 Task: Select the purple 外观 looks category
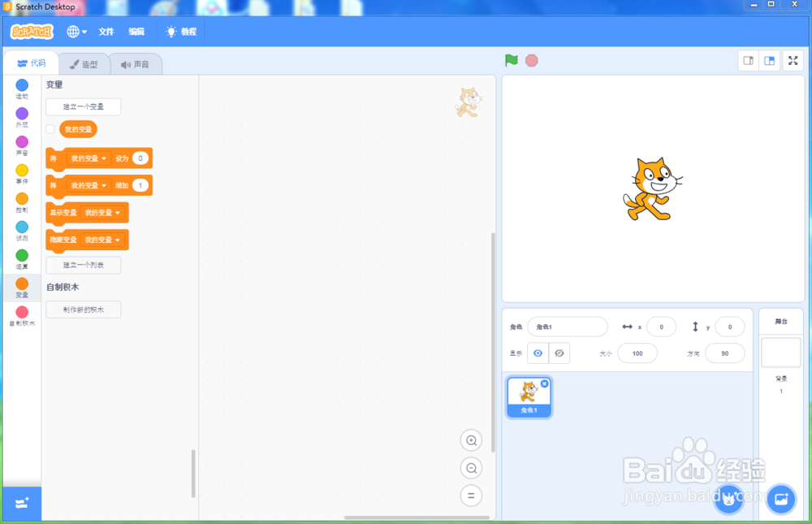click(x=22, y=118)
